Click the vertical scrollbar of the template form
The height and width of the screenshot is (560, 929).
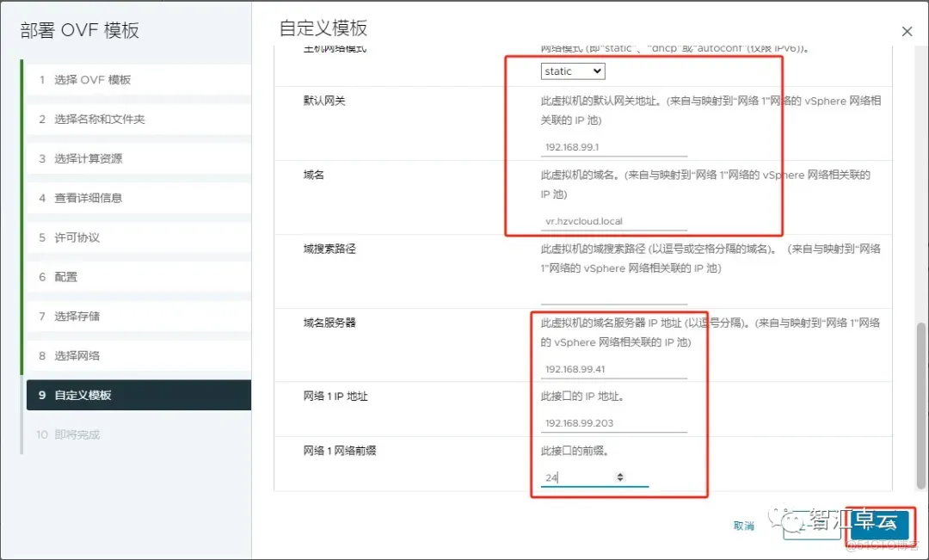(920, 405)
